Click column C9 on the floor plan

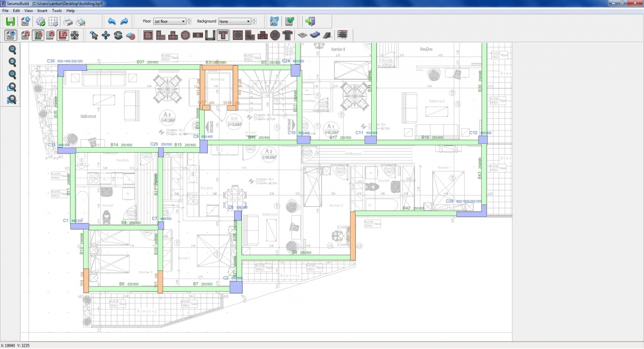pyautogui.click(x=203, y=146)
